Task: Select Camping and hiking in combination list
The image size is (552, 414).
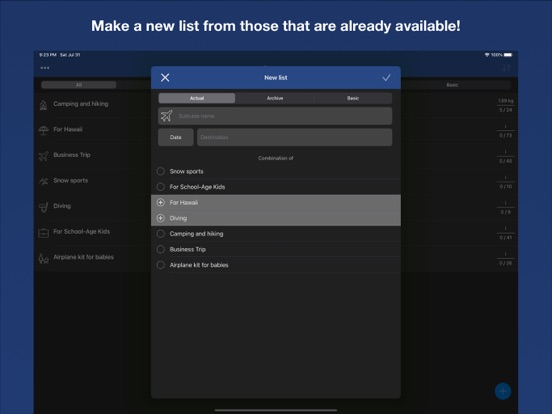Action: click(x=276, y=234)
